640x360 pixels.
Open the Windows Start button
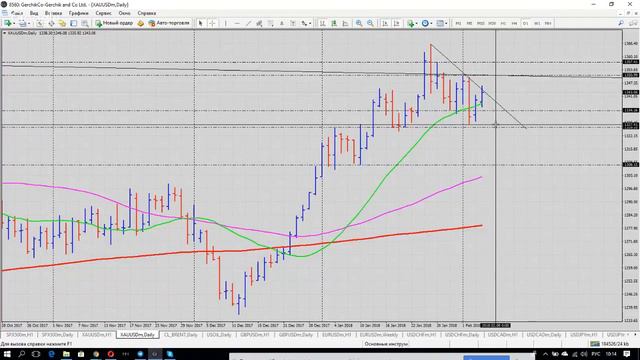7,354
